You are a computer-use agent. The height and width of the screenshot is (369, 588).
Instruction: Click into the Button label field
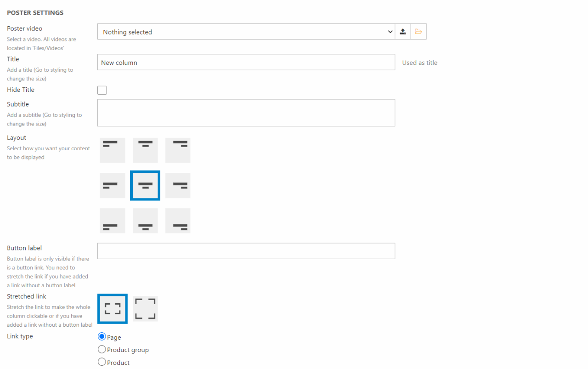pos(246,251)
